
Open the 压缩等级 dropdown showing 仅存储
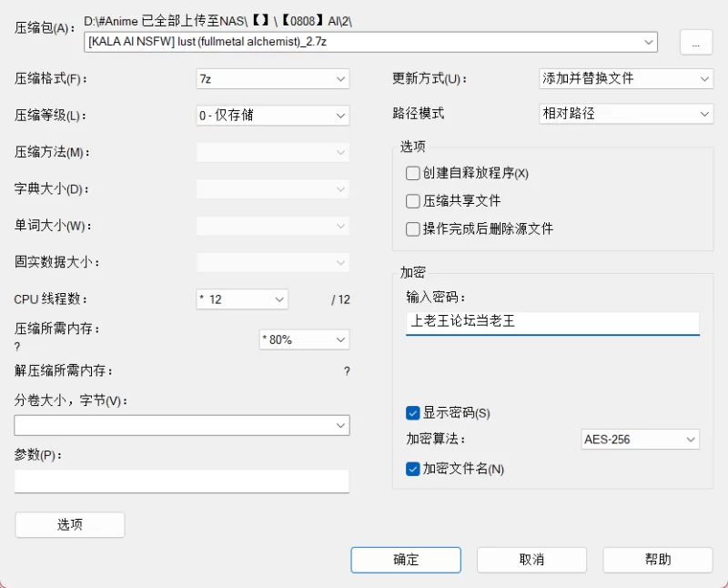coord(272,116)
